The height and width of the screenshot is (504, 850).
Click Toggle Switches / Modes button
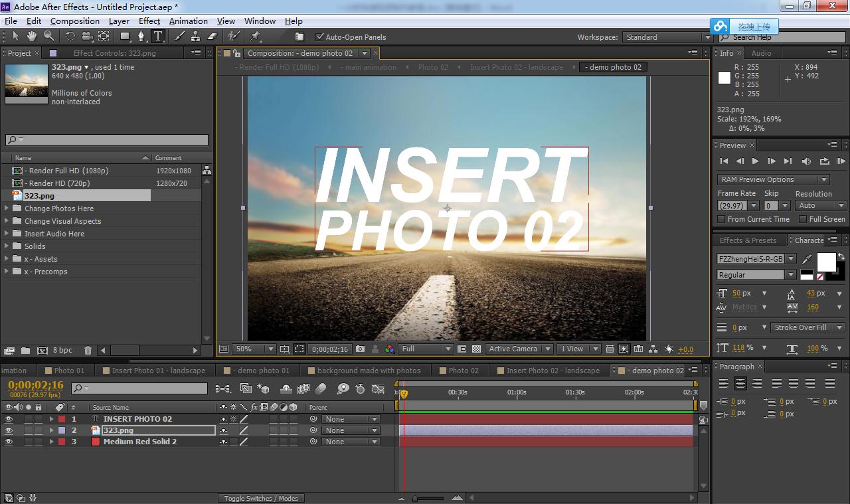click(261, 498)
